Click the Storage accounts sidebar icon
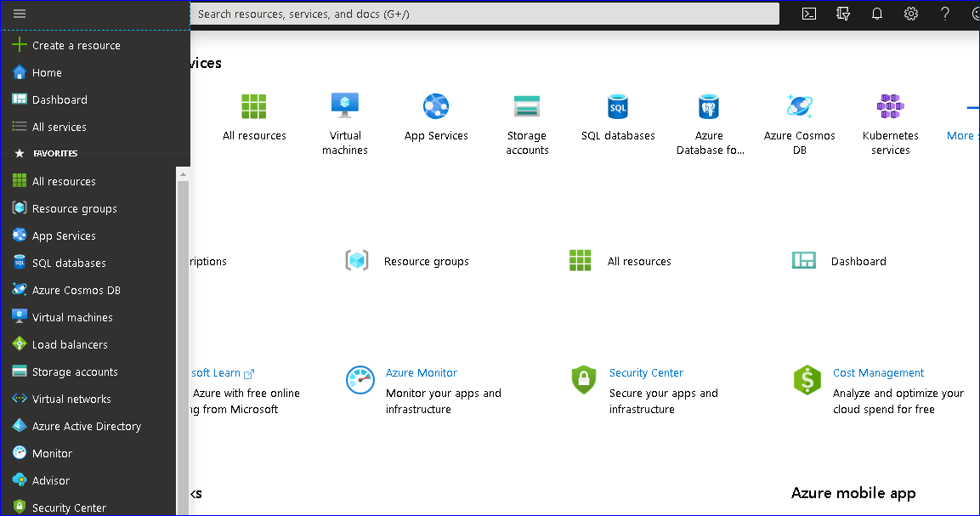The width and height of the screenshot is (980, 516). [x=20, y=371]
